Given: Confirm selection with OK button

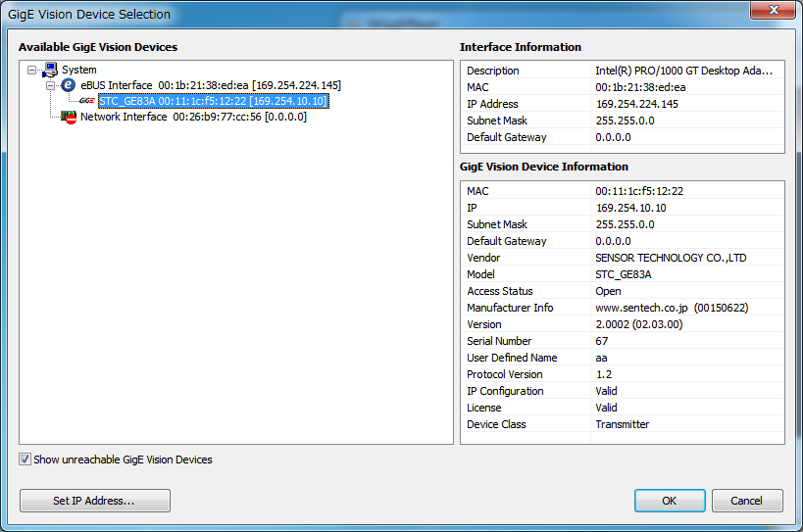Looking at the screenshot, I should click(669, 501).
